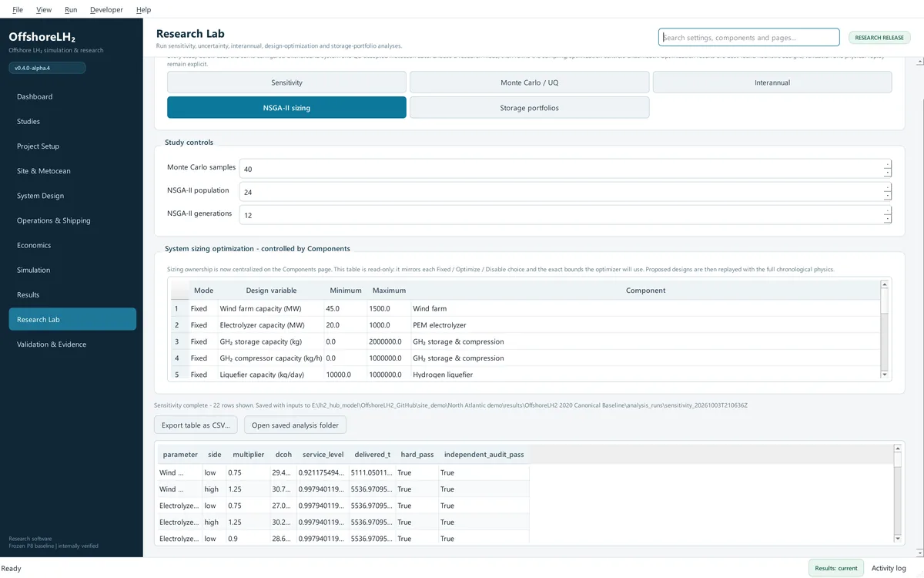Go to the Economics page
The image size is (924, 578).
(72, 245)
